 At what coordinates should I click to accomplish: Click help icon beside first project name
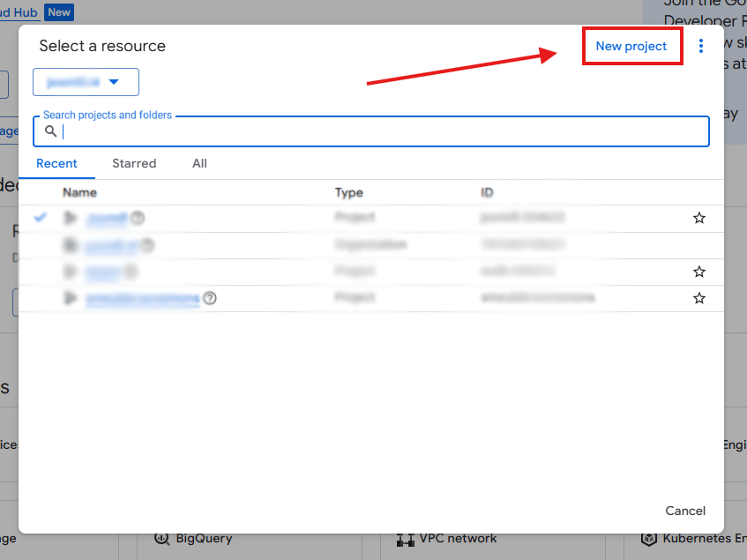[x=138, y=218]
